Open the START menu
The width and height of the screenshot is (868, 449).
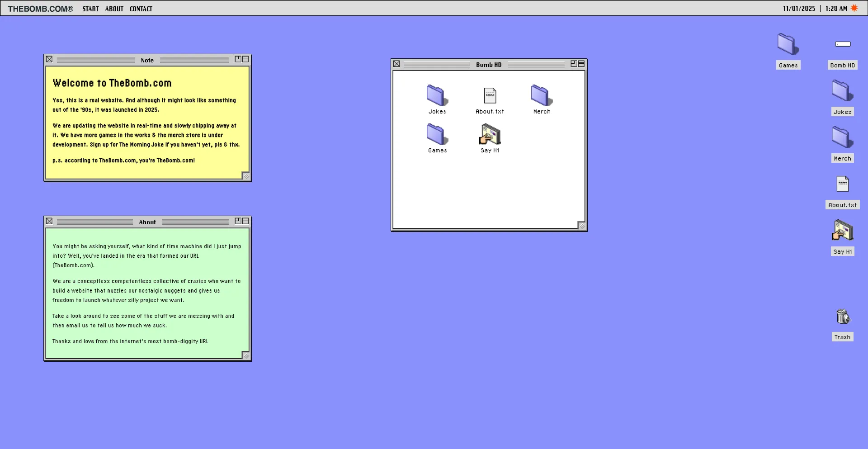click(90, 9)
